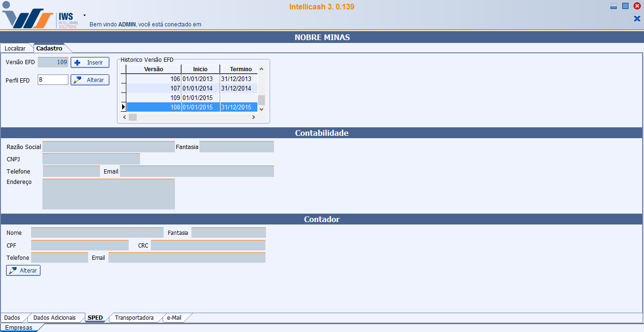The image size is (644, 332).
Task: Click the Versão column header
Action: tap(154, 69)
